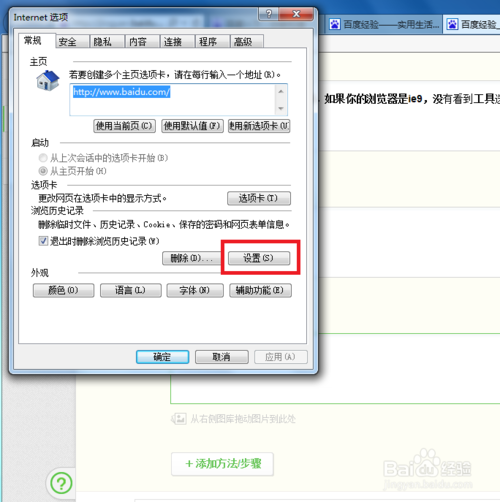Click the blue house home page icon
The width and height of the screenshot is (500, 502).
pos(48,80)
